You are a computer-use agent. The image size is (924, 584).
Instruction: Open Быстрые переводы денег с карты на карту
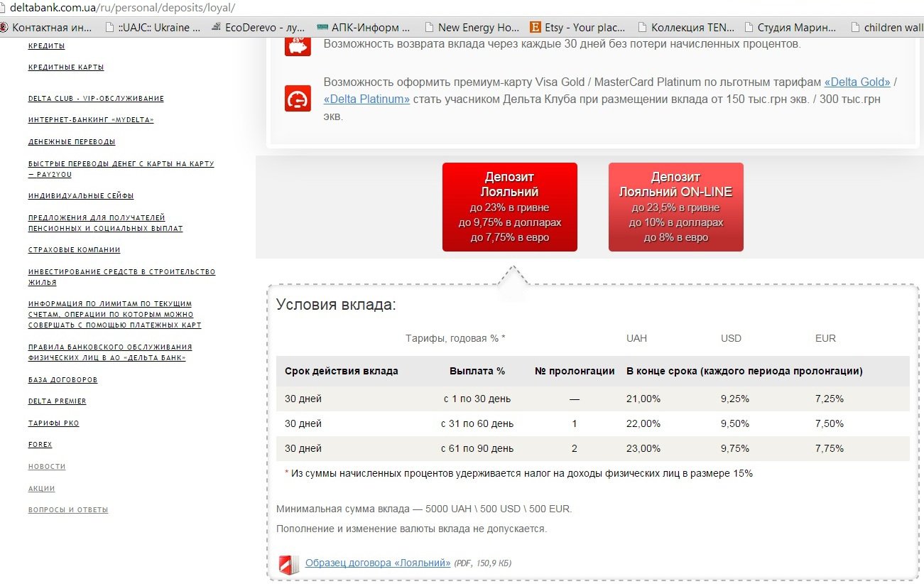pos(121,169)
